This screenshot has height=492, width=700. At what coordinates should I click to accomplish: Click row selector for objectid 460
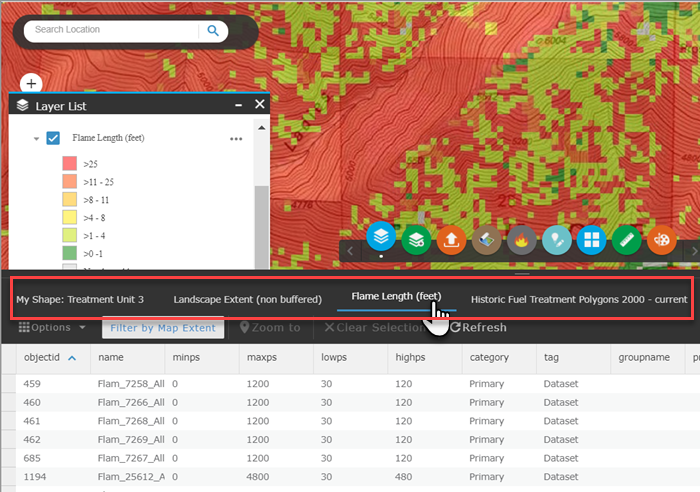(x=9, y=403)
